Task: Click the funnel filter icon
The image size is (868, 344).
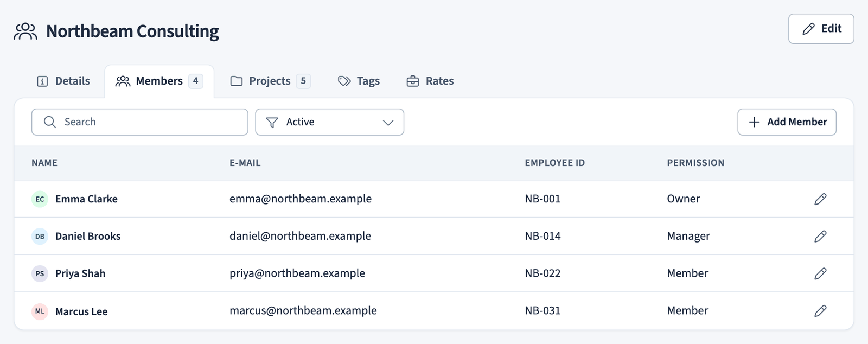Action: pos(272,123)
